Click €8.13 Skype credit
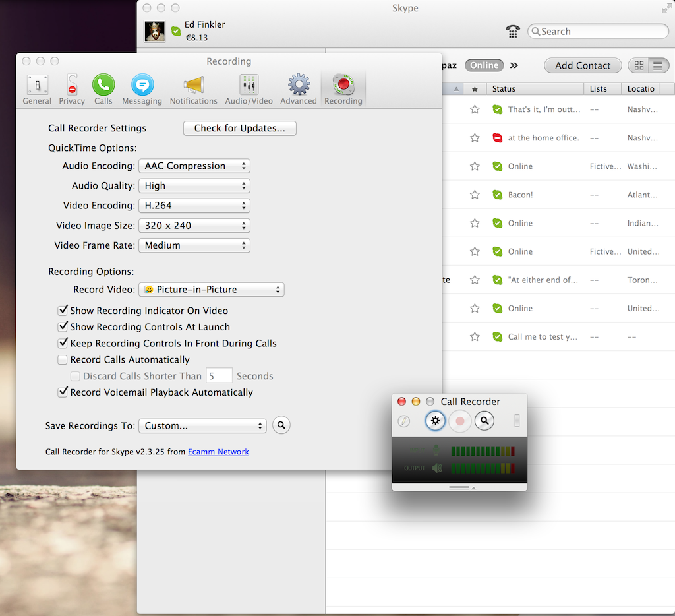This screenshot has width=675, height=616. [196, 38]
